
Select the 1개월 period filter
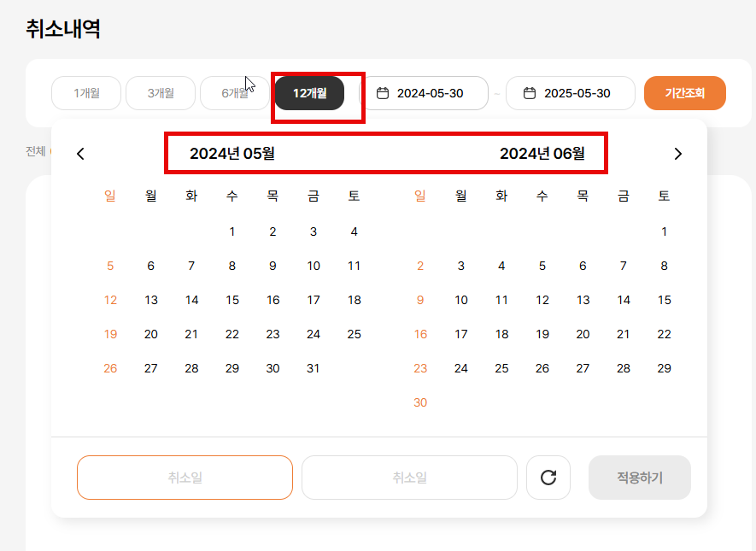[86, 93]
